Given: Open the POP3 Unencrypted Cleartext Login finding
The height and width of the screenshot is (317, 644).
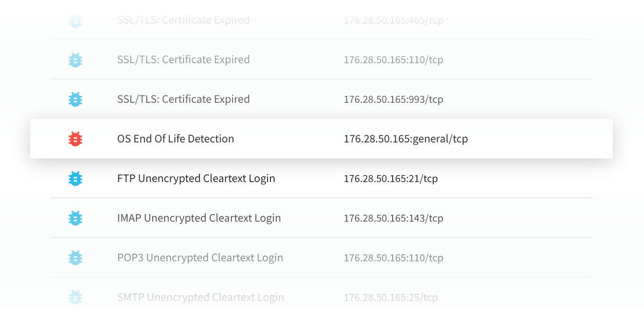Looking at the screenshot, I should (200, 258).
